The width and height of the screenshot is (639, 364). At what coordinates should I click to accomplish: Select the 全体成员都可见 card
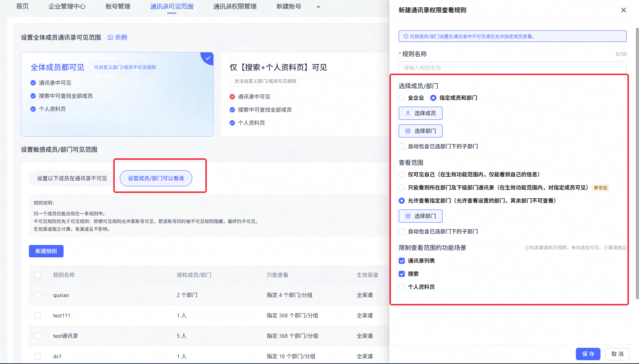tap(117, 94)
